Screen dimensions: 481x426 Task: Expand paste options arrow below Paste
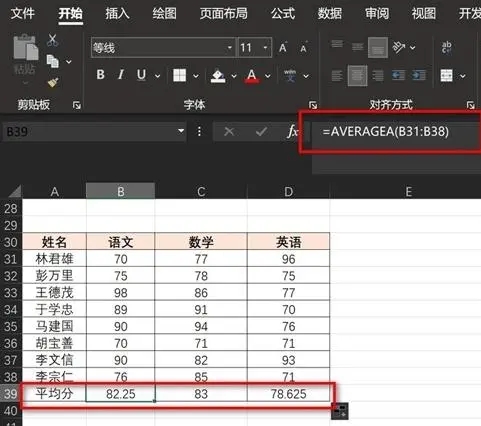coord(26,83)
